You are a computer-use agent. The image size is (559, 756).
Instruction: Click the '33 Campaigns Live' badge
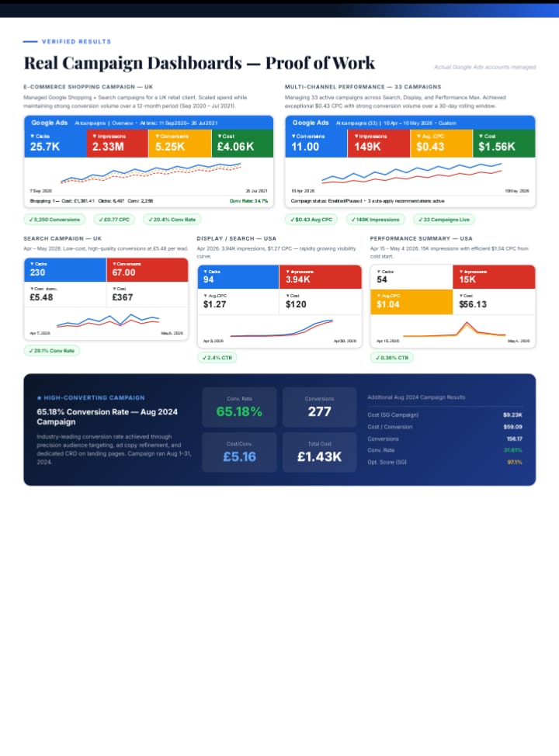[x=444, y=220]
